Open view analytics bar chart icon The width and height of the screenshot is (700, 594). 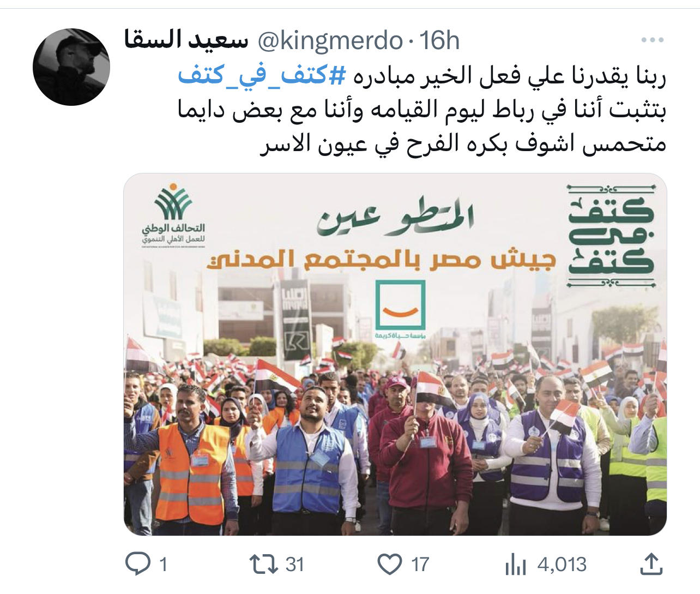(x=515, y=564)
